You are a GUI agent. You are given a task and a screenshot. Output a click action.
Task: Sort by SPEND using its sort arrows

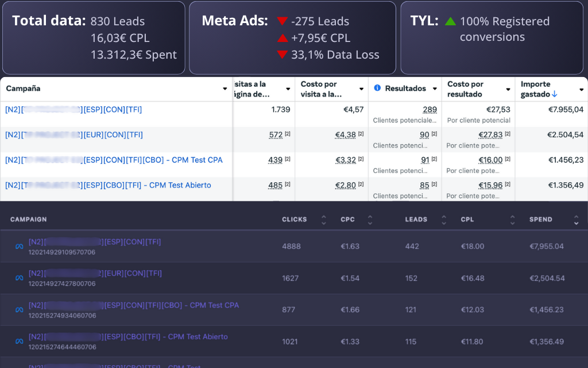click(576, 220)
